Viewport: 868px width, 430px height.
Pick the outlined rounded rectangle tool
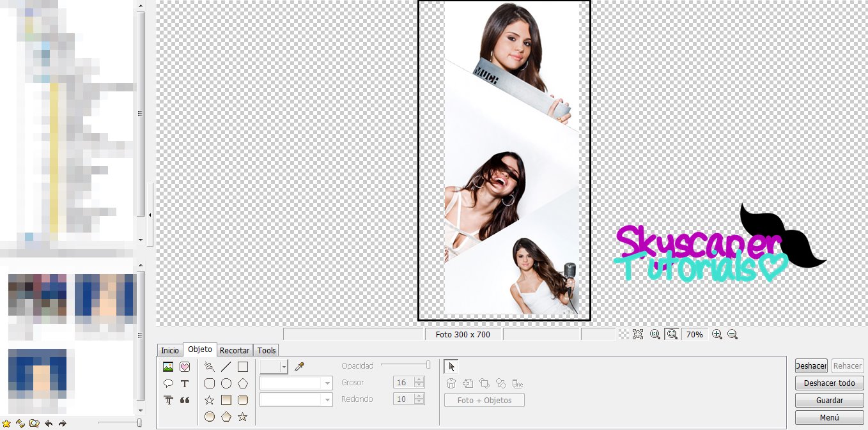pyautogui.click(x=209, y=383)
